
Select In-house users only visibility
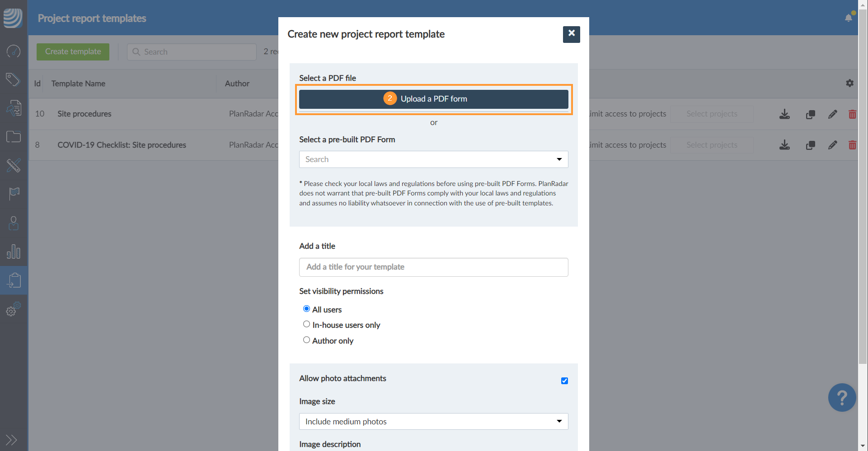coord(307,324)
